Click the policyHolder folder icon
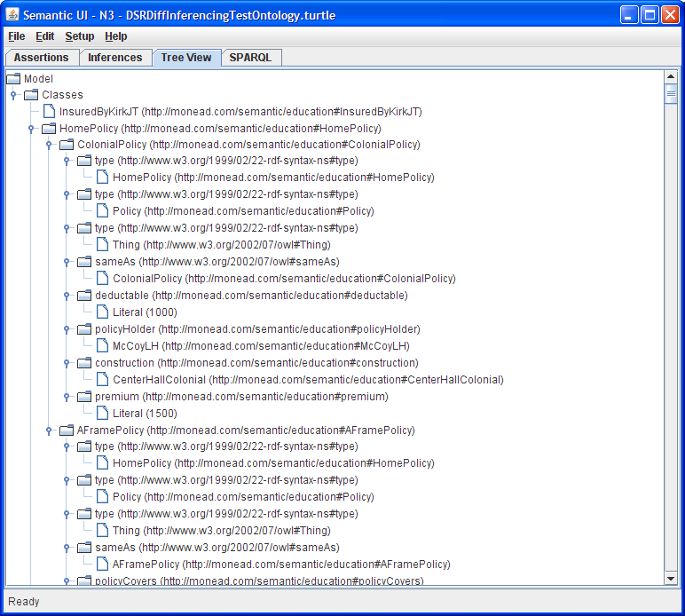Image resolution: width=685 pixels, height=616 pixels. 84,329
